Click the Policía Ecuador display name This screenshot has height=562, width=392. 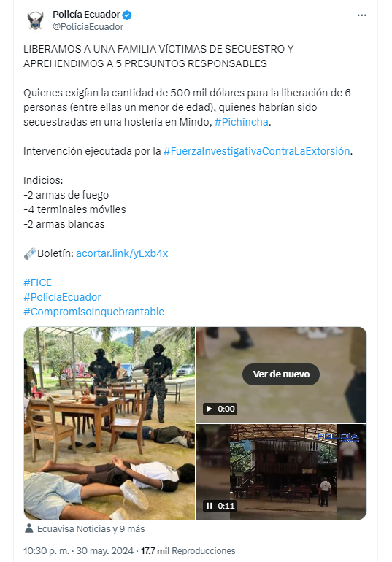(86, 15)
